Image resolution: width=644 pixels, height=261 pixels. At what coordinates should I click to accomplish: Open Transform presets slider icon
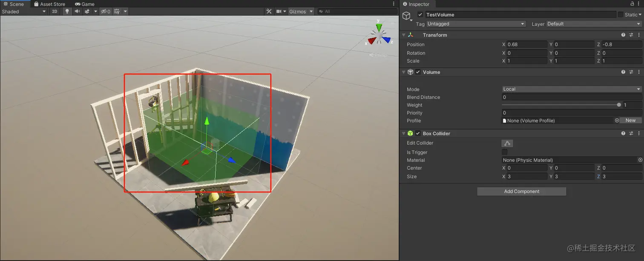(631, 35)
